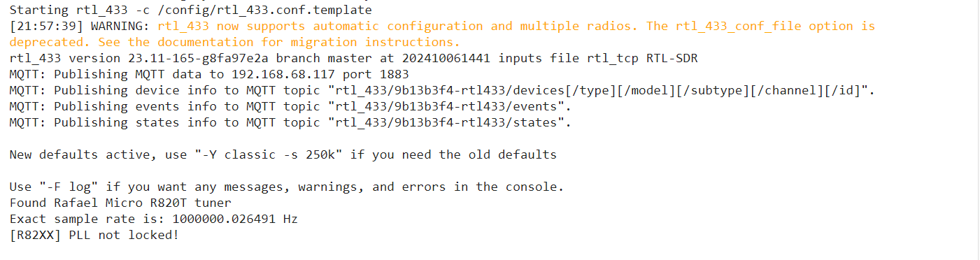Click the orange "rtl_433_conf_file option is" text
The width and height of the screenshot is (980, 260).
pyautogui.click(x=775, y=27)
